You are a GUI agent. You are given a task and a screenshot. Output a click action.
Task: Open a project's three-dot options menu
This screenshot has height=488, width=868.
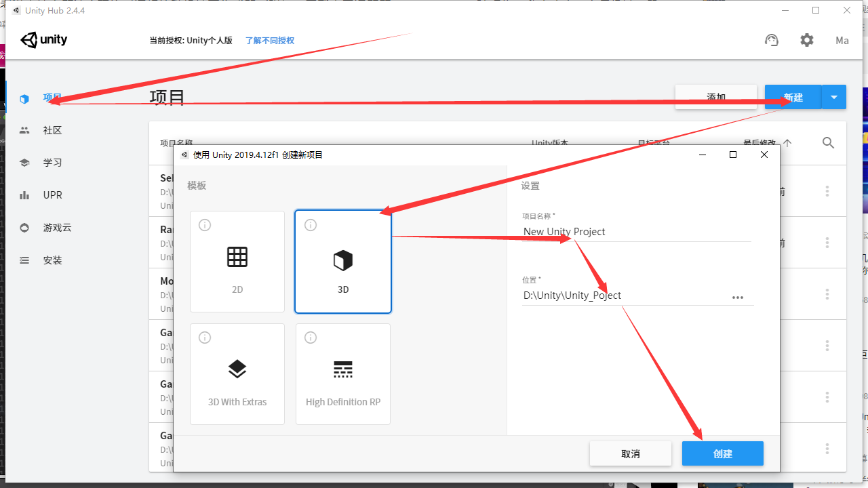827,191
